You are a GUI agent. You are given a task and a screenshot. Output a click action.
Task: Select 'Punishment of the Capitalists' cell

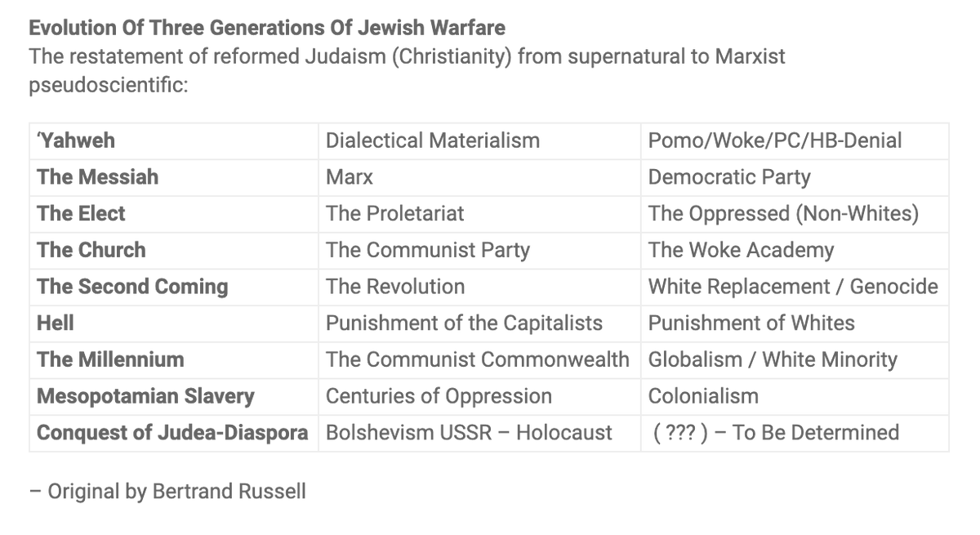[x=464, y=323]
